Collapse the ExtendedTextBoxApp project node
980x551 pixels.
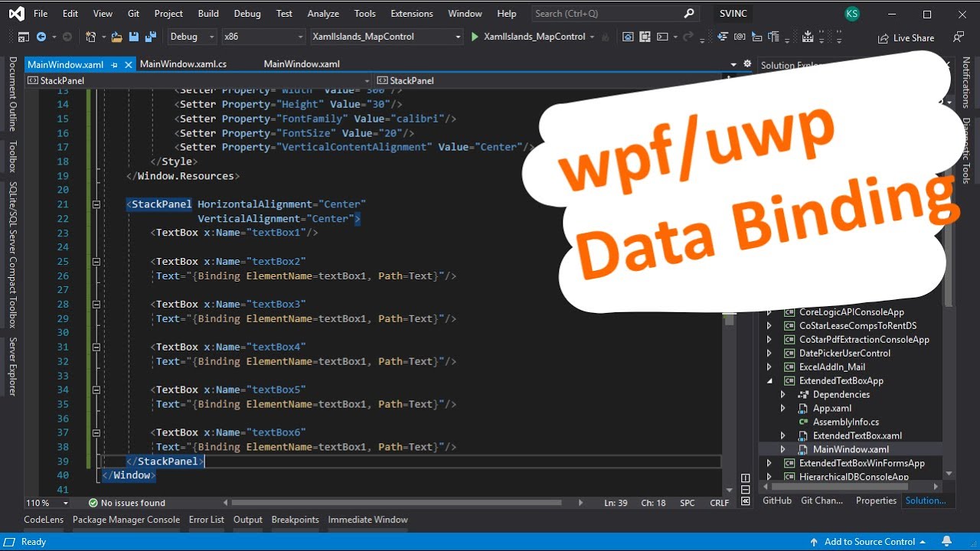pos(769,381)
